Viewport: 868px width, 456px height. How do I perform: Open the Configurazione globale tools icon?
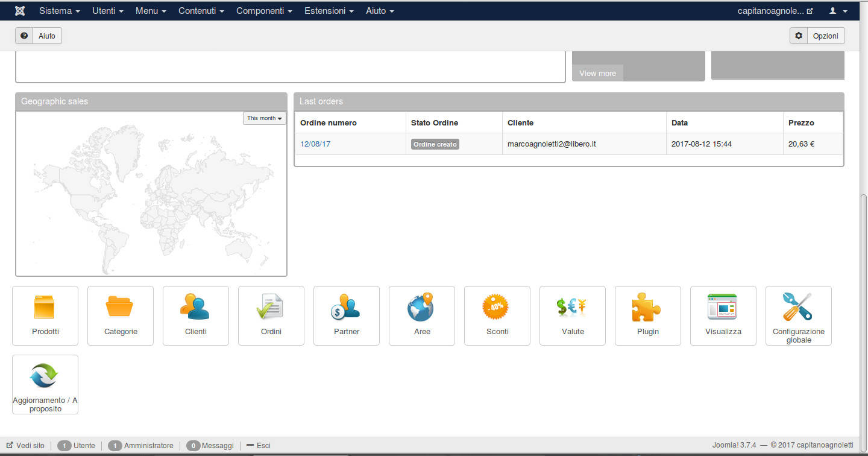tap(799, 308)
